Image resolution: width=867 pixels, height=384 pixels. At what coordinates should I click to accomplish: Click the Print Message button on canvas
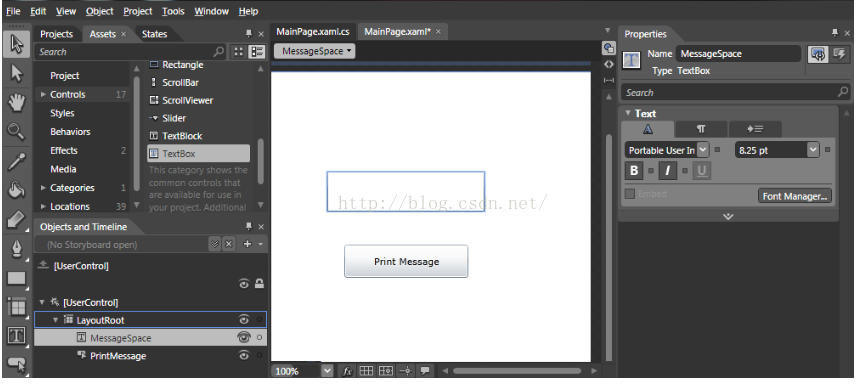coord(406,261)
